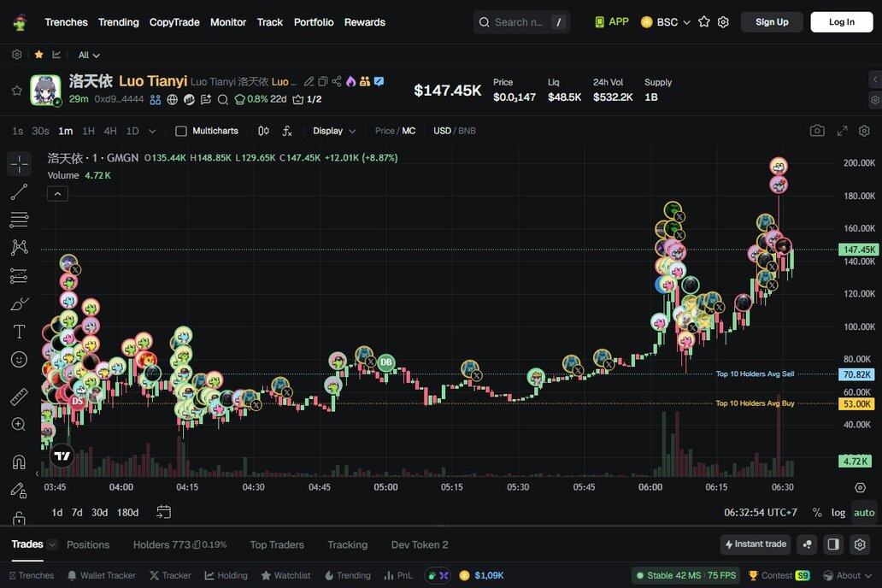Add token to favorites with star icon
This screenshot has width=882, height=588.
(x=16, y=91)
